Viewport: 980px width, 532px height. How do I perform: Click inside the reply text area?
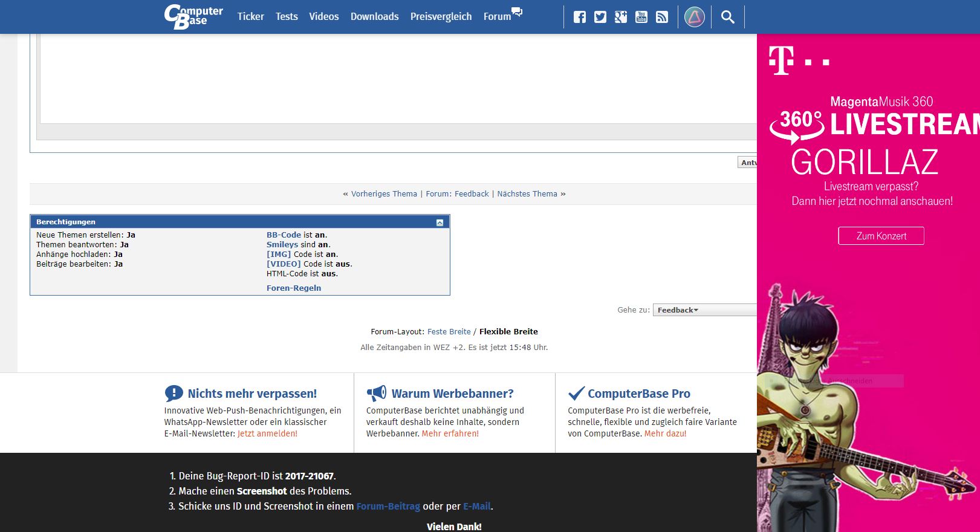click(x=398, y=79)
